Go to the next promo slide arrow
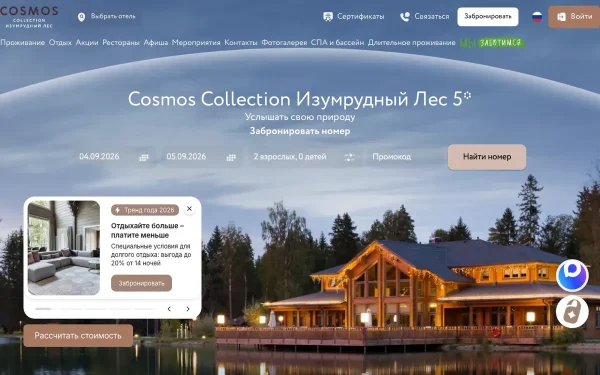Screen dimensions: 600x375 pos(188,309)
